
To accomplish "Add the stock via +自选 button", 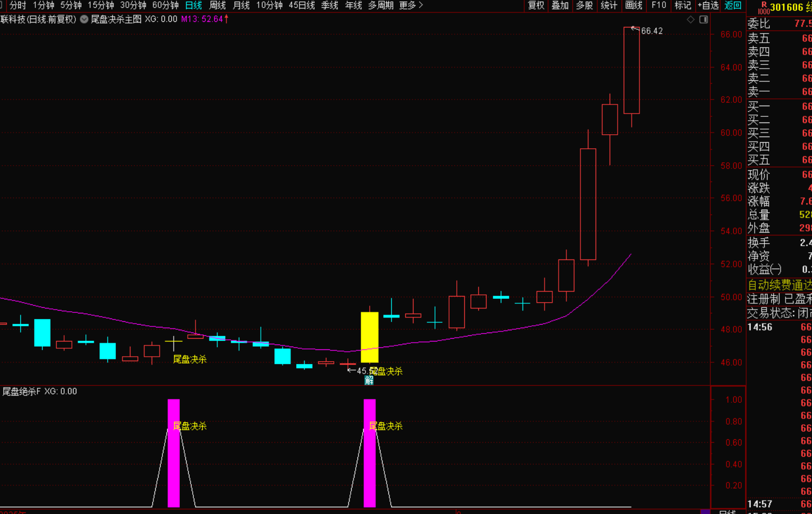I will (x=708, y=6).
